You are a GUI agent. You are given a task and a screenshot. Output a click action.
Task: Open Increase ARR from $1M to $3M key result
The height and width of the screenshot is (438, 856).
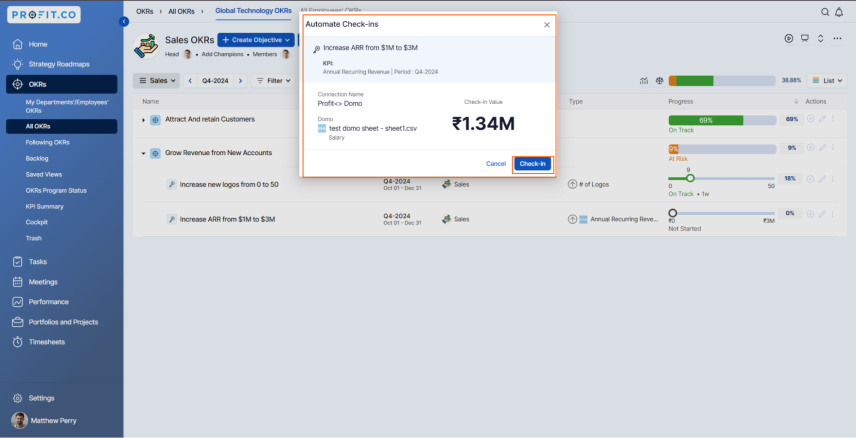coord(227,220)
